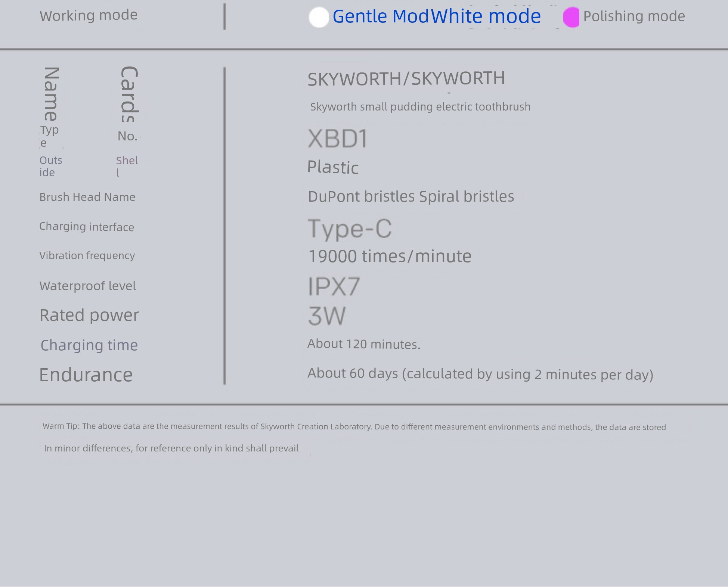Click 'Skyworth small pudding electric toothbrush' text

(x=420, y=107)
